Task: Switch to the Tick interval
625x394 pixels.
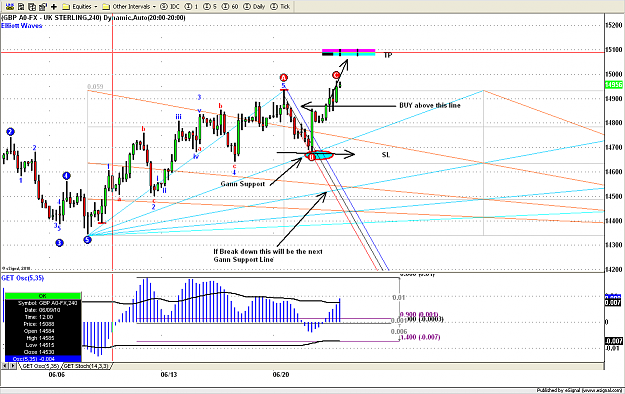Action: (280, 6)
